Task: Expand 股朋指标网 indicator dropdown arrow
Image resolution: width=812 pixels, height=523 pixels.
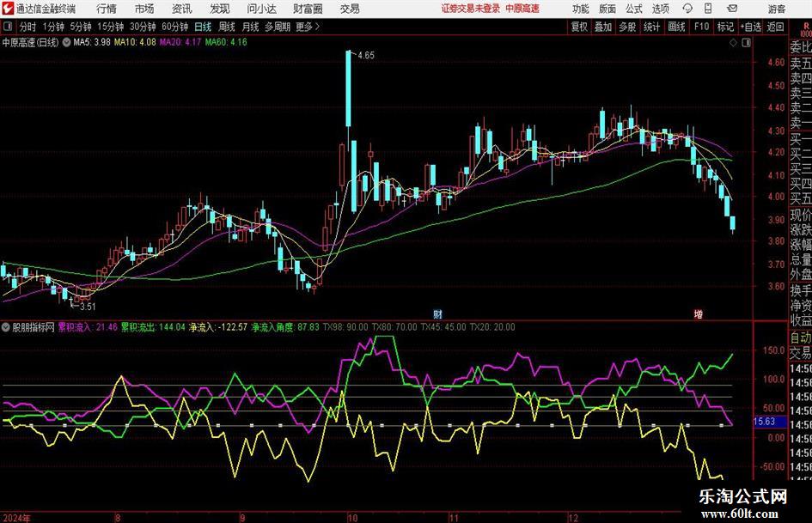Action: 6,327
